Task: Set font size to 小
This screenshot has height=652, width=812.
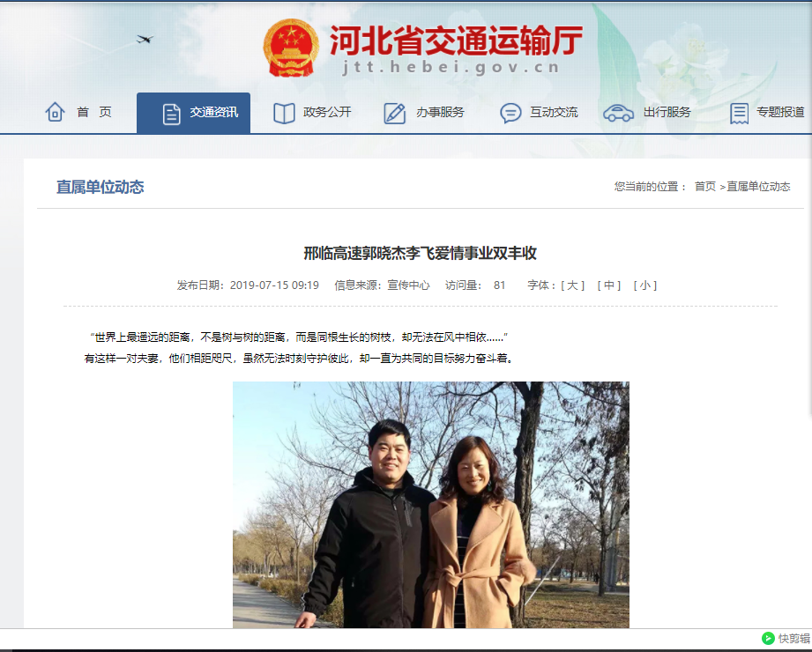Action: [x=644, y=285]
